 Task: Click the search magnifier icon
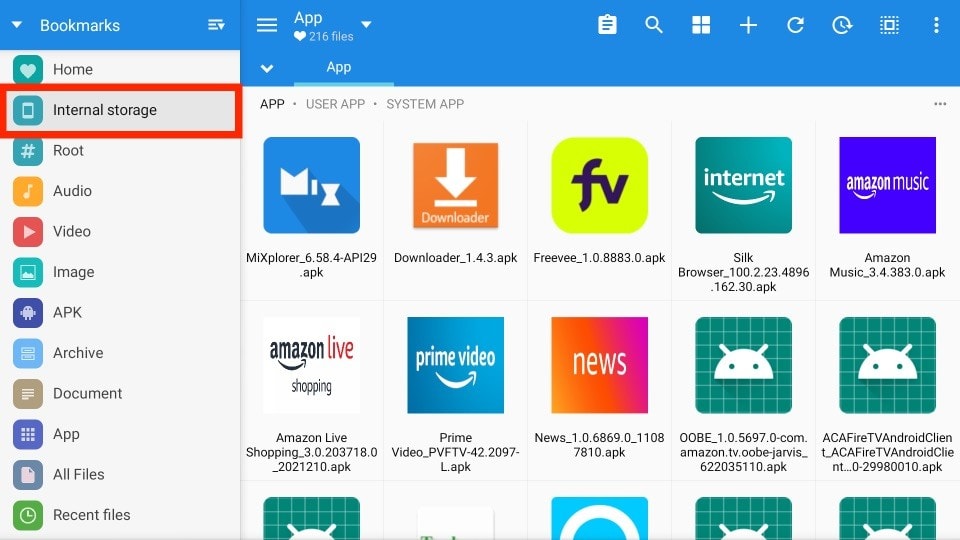click(654, 25)
